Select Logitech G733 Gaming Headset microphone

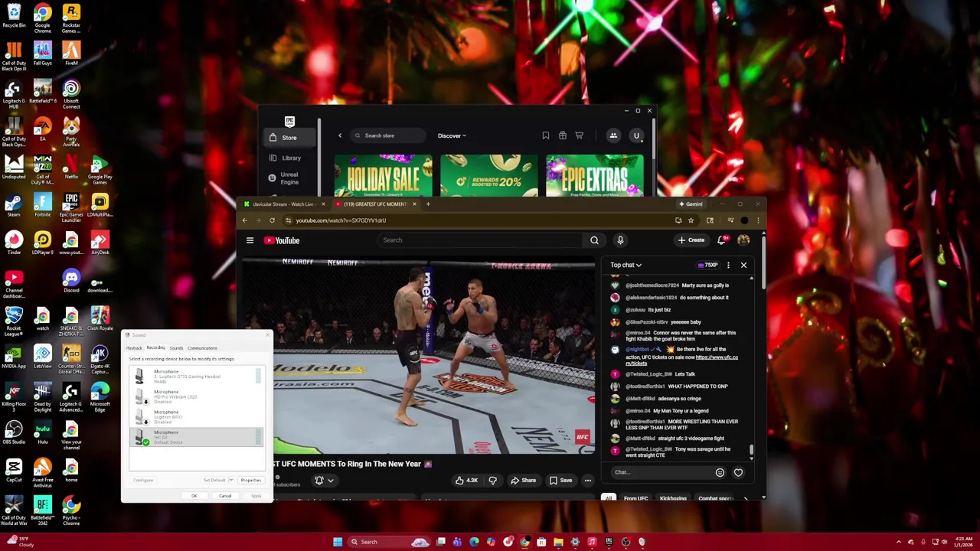tap(195, 376)
